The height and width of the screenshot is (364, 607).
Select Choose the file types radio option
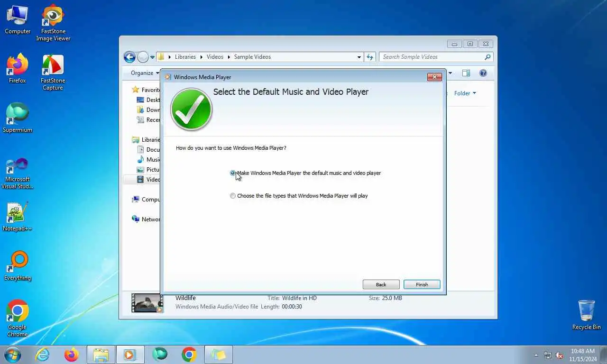tap(233, 196)
